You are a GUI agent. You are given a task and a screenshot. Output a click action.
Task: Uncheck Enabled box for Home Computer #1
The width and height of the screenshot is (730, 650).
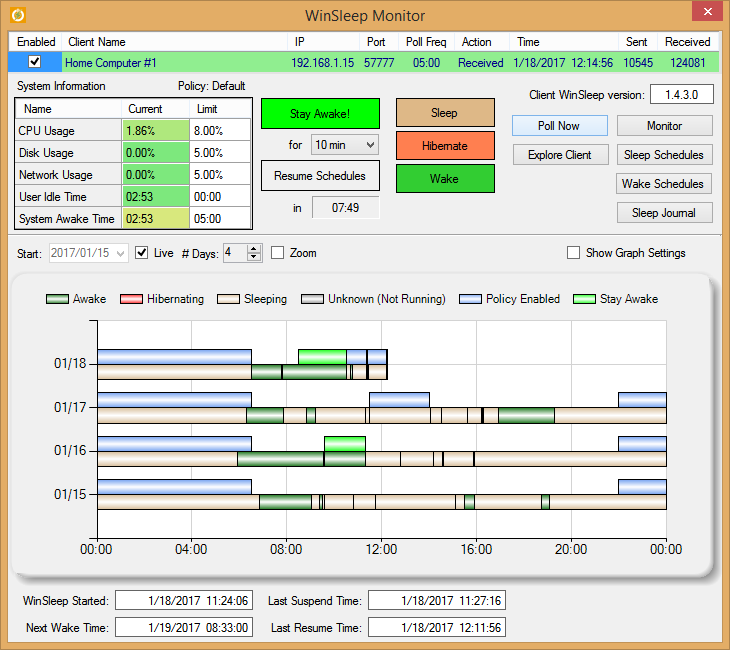tap(34, 61)
